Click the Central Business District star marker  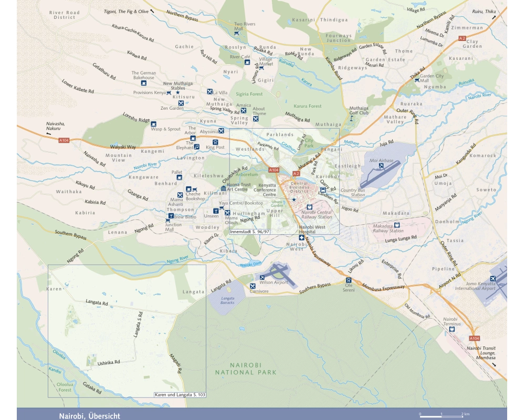pos(294,200)
